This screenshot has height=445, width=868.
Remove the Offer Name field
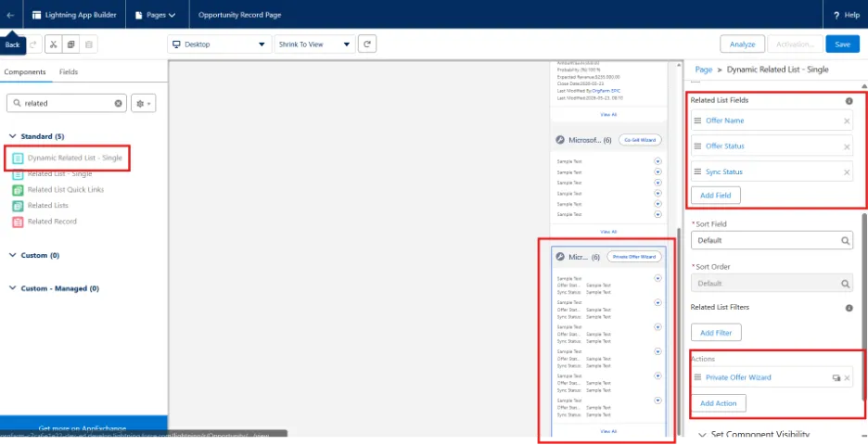click(847, 121)
